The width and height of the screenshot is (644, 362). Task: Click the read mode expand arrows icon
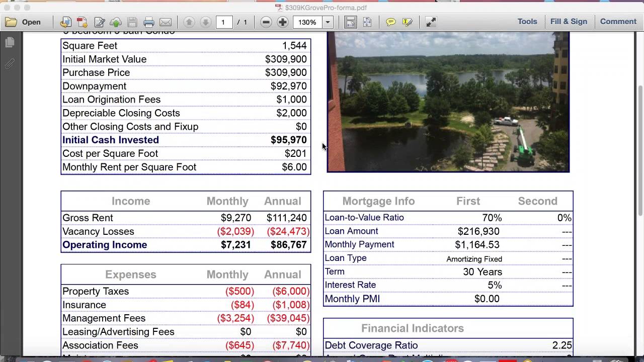(x=431, y=22)
